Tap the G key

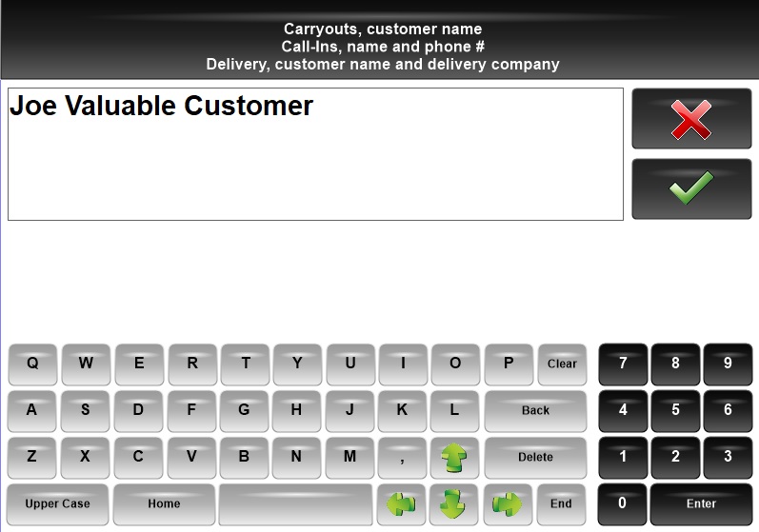[x=244, y=410]
